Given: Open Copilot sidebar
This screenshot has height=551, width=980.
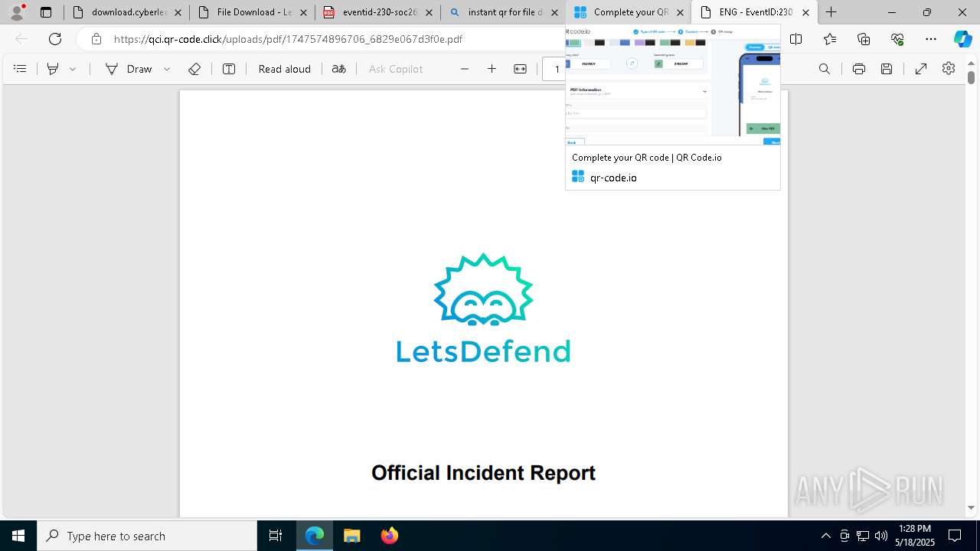Looking at the screenshot, I should [x=963, y=39].
